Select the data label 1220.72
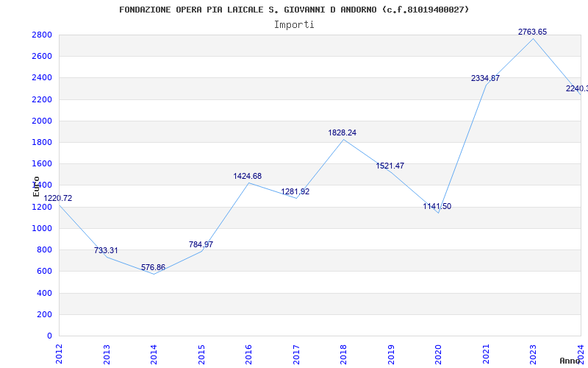Image resolution: width=588 pixels, height=368 pixels. (58, 198)
